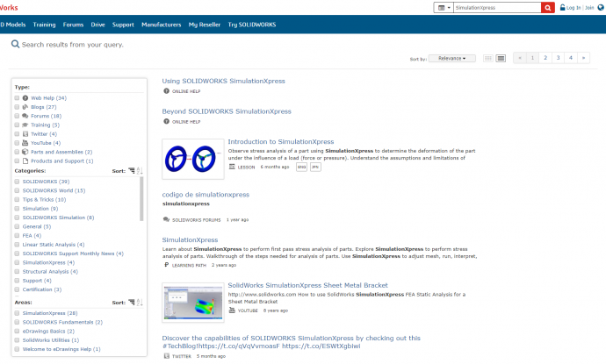
Task: Check Products and Support (1) filter
Action: [x=17, y=161]
